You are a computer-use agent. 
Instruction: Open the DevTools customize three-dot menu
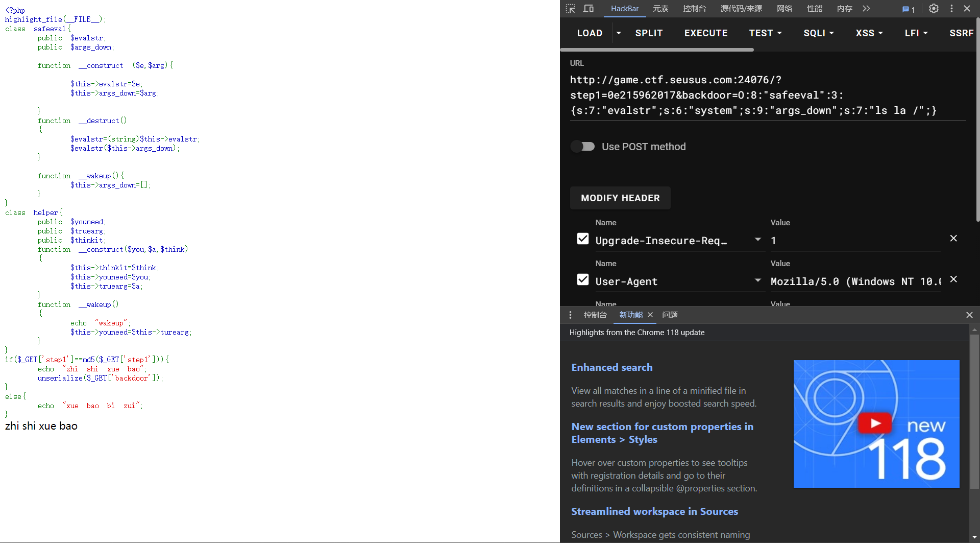click(x=951, y=8)
